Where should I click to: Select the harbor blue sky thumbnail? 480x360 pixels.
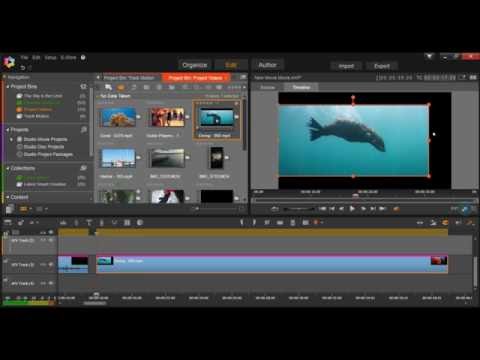[x=118, y=158]
